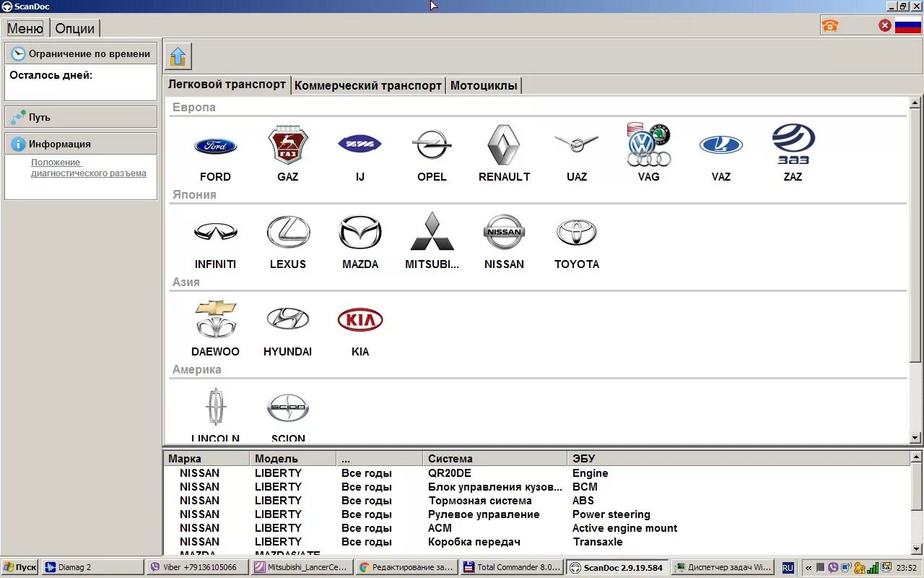The height and width of the screenshot is (578, 924).
Task: Open the Меню menu
Action: 25,28
